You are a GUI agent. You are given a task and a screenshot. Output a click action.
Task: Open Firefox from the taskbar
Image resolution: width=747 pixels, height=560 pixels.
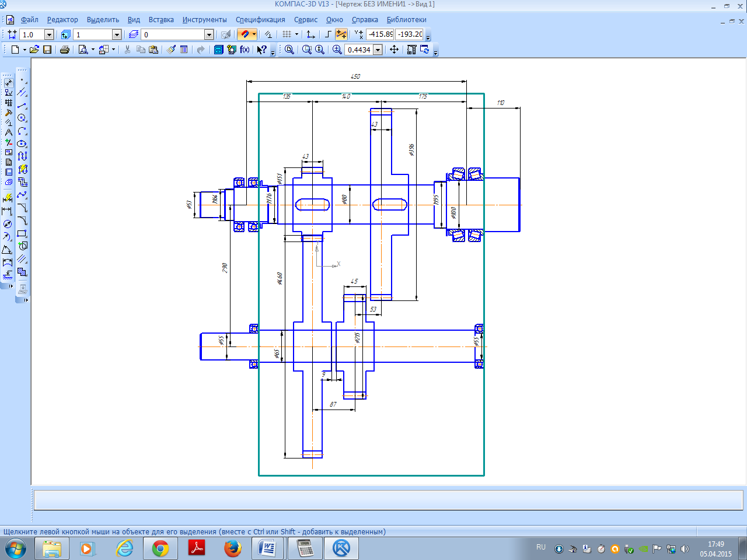(x=232, y=548)
